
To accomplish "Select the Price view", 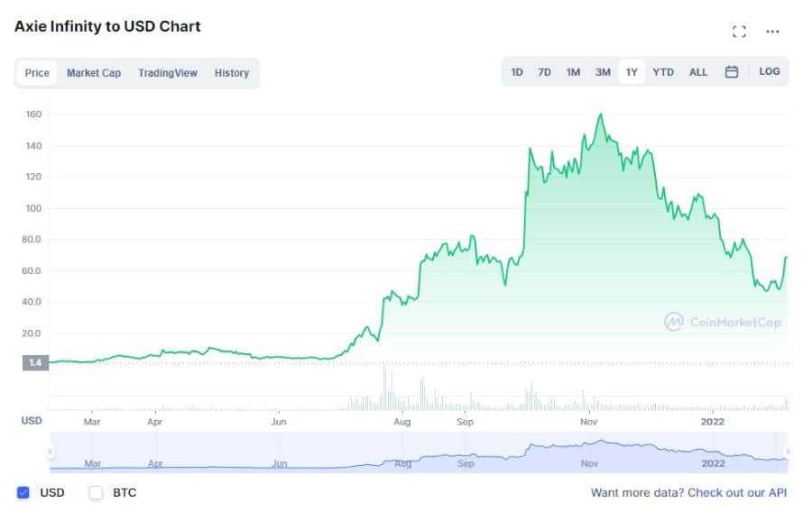I will [x=36, y=73].
